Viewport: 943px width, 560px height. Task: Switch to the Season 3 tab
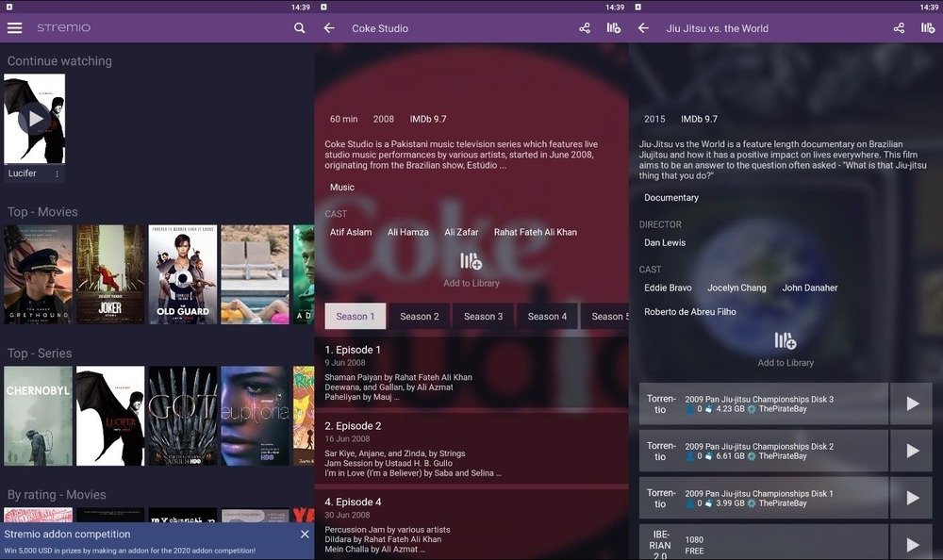coord(483,317)
